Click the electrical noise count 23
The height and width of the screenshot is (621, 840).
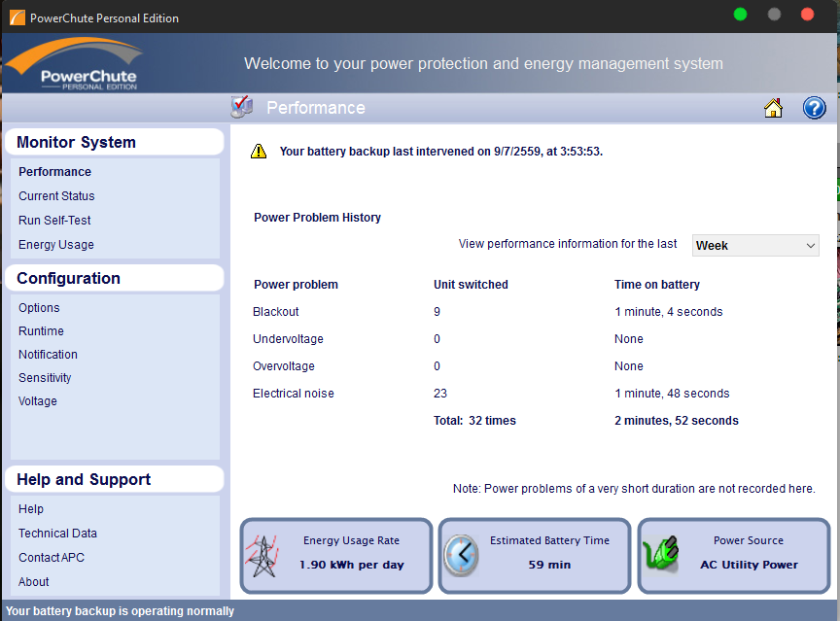pyautogui.click(x=439, y=394)
